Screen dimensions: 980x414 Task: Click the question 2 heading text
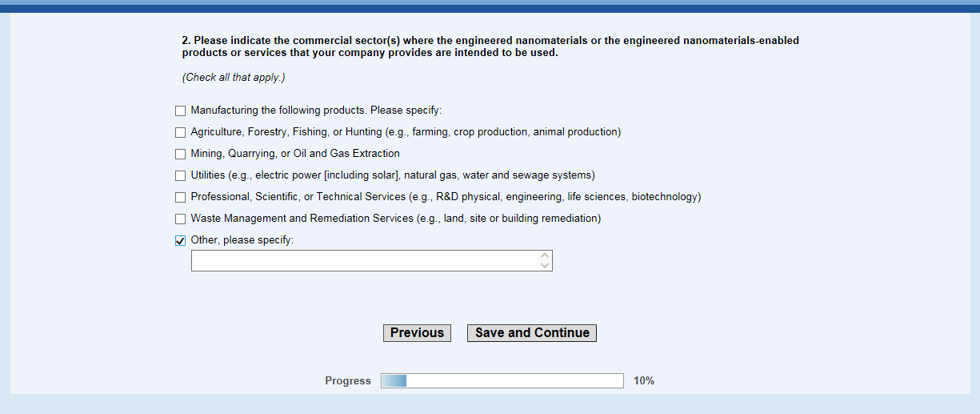(490, 46)
